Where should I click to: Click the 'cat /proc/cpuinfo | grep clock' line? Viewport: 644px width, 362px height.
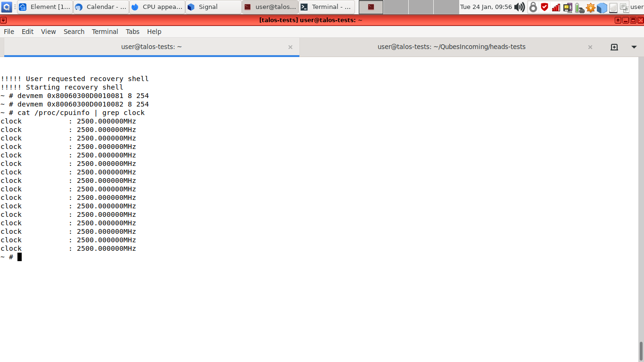tap(73, 113)
